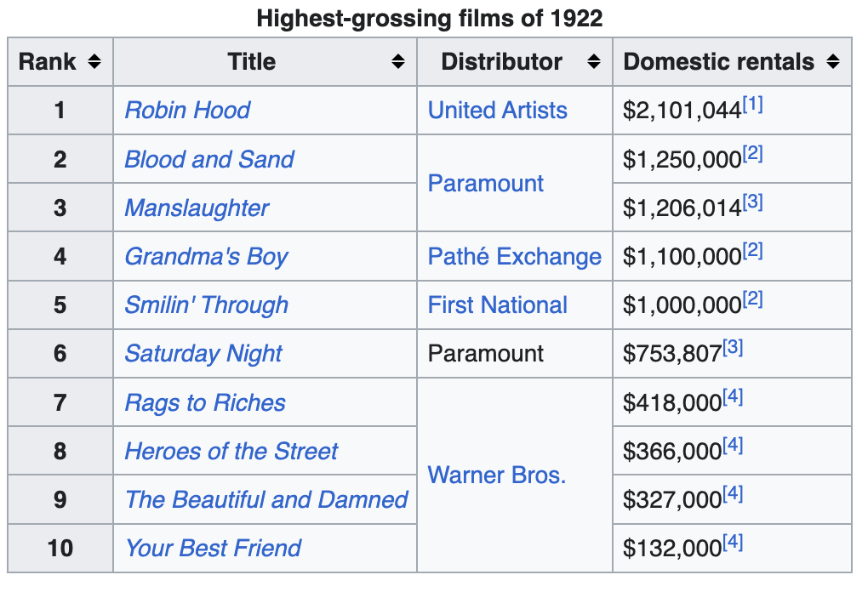Sort by Distributor using its arrow icon
868x592 pixels.
coord(594,62)
